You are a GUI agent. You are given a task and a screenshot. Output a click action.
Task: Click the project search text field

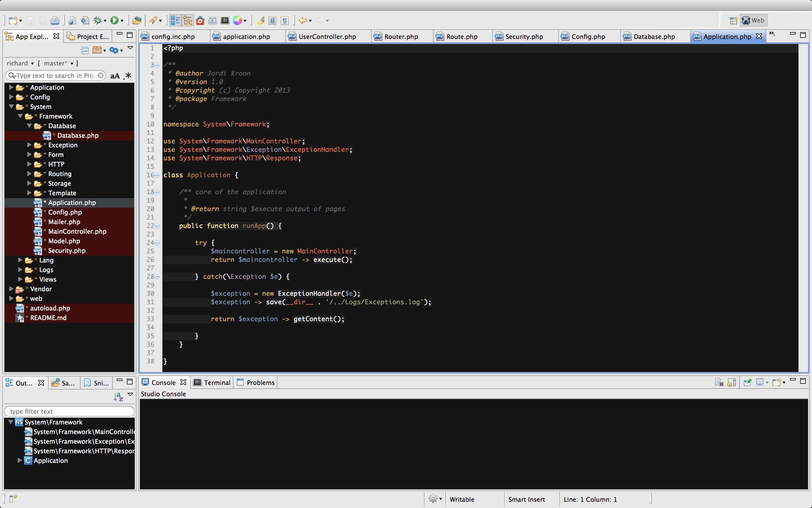click(x=55, y=76)
